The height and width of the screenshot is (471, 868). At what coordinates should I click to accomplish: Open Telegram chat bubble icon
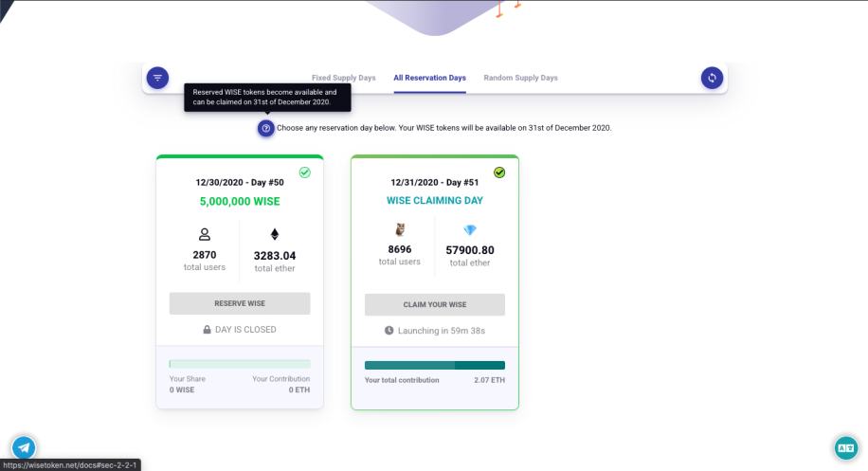click(x=24, y=447)
